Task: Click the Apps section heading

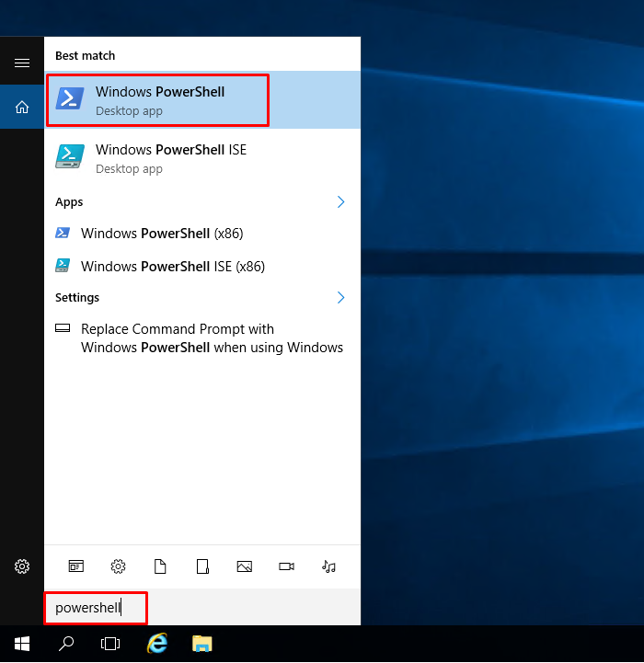Action: click(x=69, y=202)
